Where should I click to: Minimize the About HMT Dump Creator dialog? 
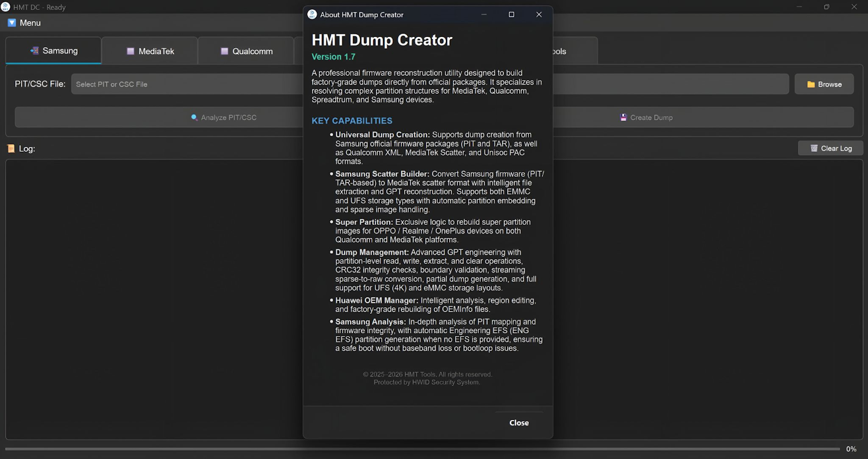point(484,15)
